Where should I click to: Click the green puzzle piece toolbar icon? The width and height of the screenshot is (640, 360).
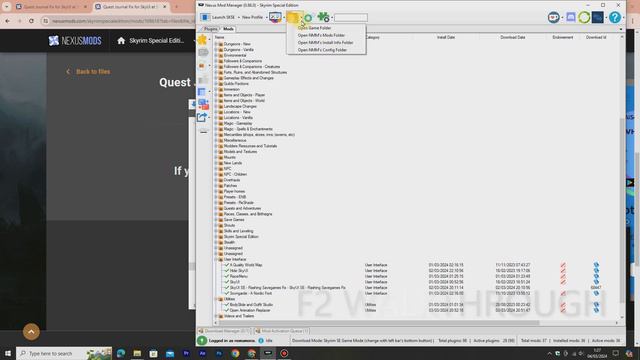click(x=323, y=17)
